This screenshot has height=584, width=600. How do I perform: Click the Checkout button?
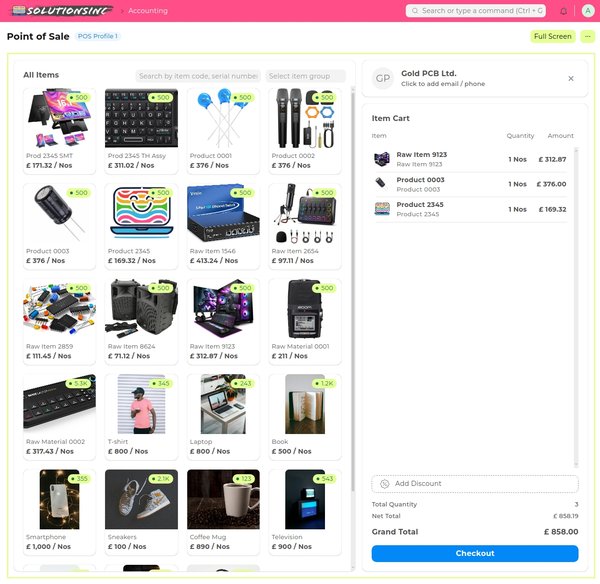[x=474, y=553]
